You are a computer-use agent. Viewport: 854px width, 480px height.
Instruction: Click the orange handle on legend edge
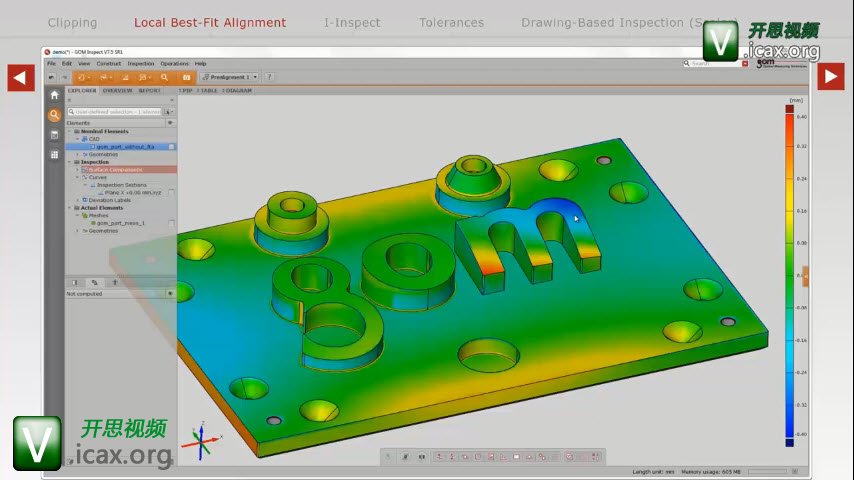click(805, 276)
